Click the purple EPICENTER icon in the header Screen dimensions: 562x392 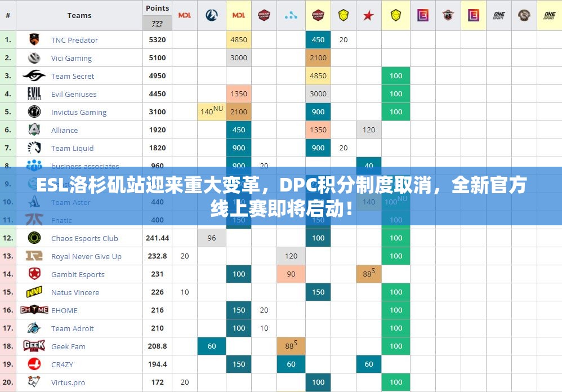pyautogui.click(x=422, y=15)
